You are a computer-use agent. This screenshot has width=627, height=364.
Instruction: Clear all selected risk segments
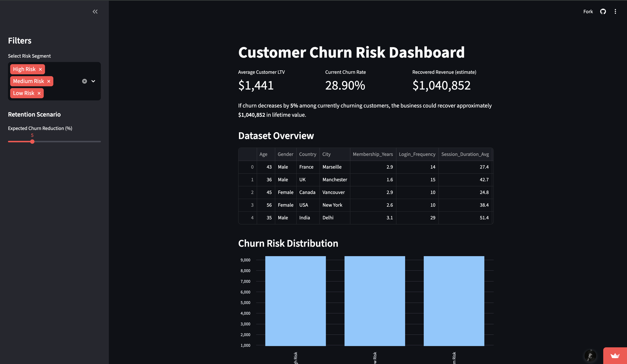(85, 81)
